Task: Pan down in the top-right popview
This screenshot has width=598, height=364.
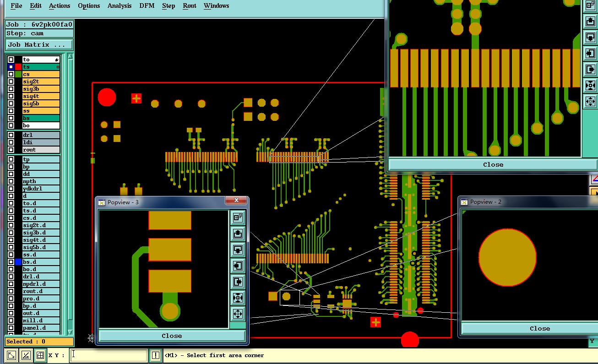Action: (590, 38)
